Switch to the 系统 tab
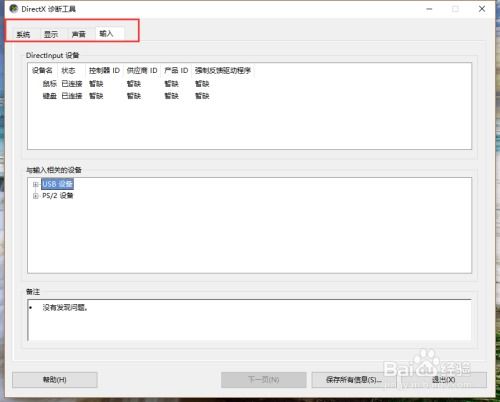The width and height of the screenshot is (500, 402). [23, 34]
